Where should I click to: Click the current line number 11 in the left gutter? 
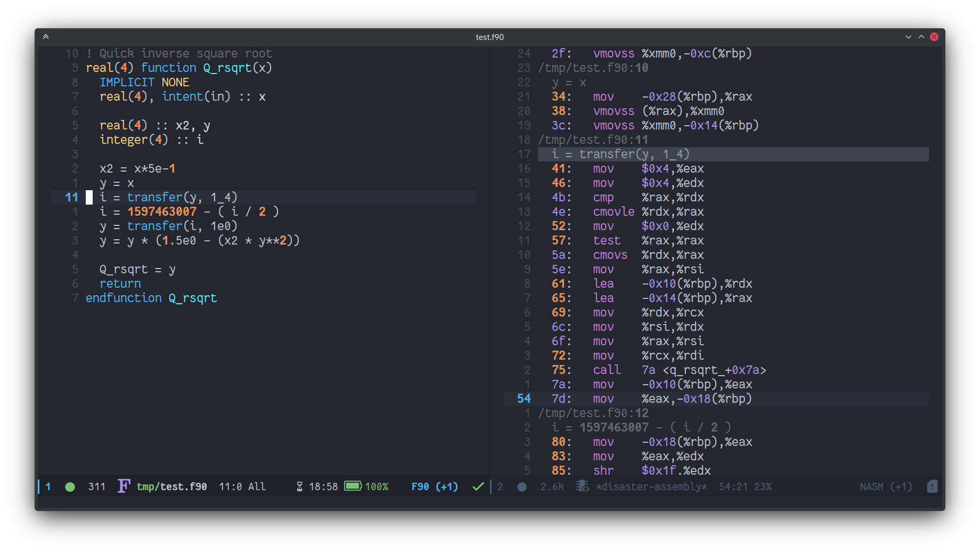coord(71,197)
